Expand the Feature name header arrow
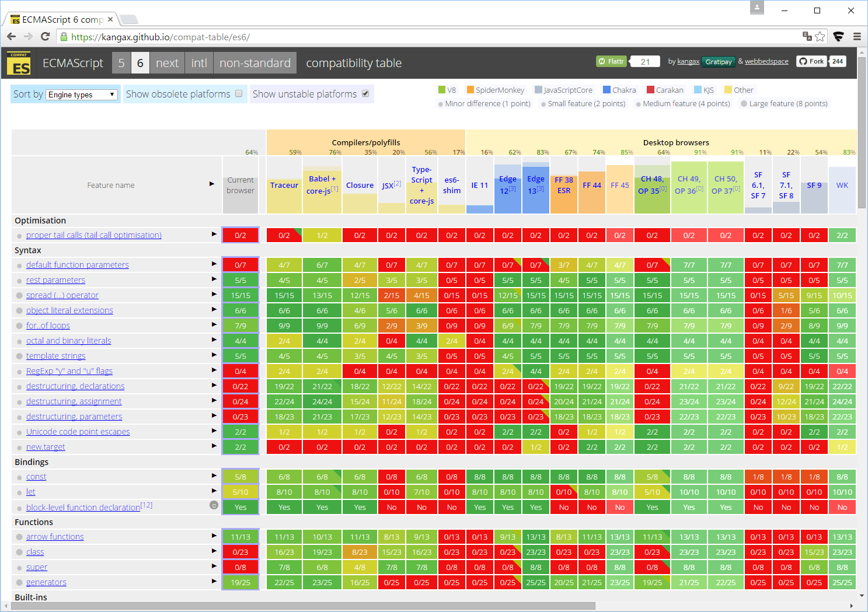Viewport: 868px width, 612px height. (x=212, y=184)
